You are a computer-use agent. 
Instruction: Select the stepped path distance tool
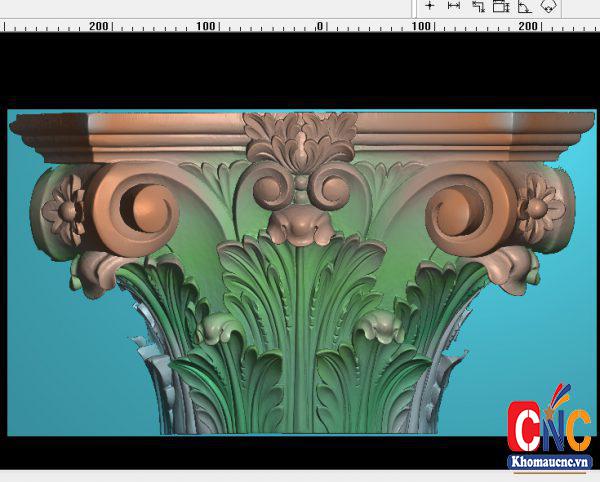[478, 6]
